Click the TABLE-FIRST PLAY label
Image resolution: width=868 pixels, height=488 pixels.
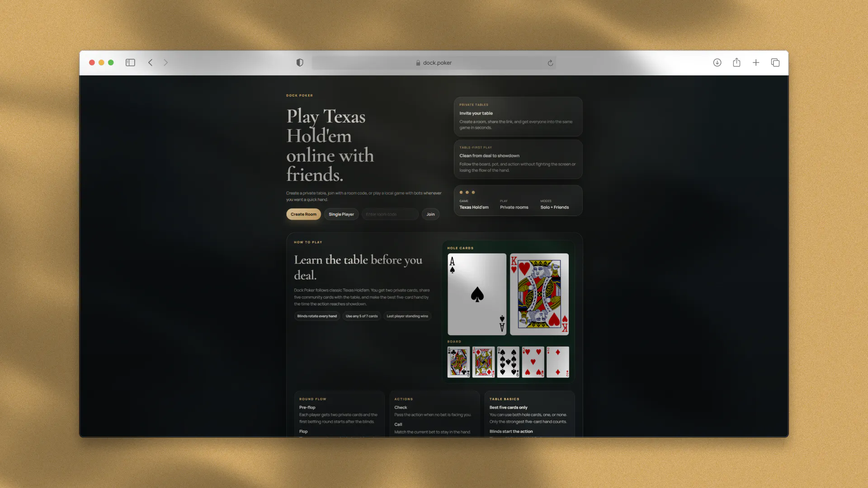pos(476,148)
